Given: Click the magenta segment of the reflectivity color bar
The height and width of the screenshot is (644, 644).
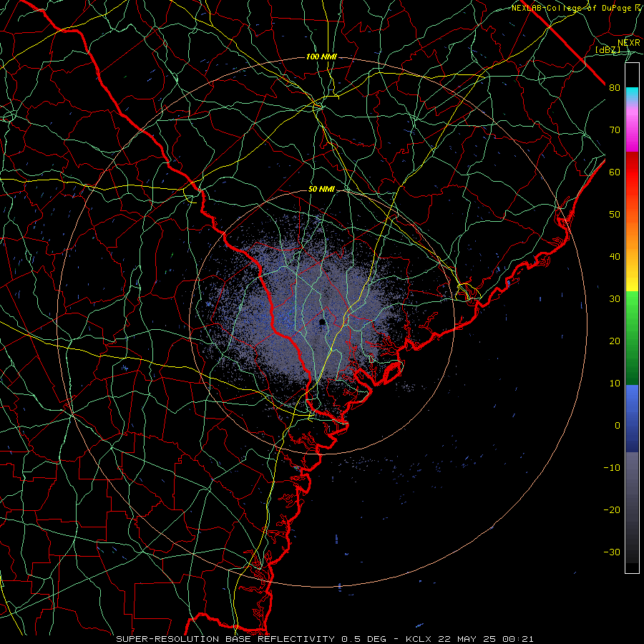Looking at the screenshot, I should [x=632, y=127].
